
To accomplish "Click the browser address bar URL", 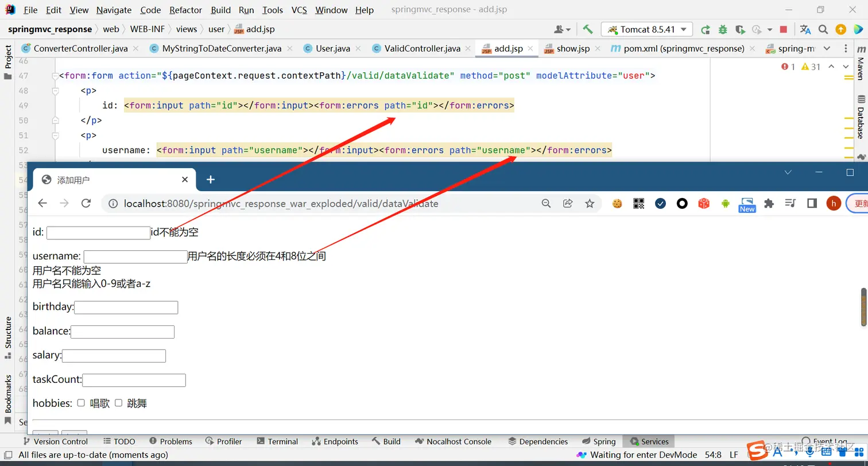I will pos(281,203).
